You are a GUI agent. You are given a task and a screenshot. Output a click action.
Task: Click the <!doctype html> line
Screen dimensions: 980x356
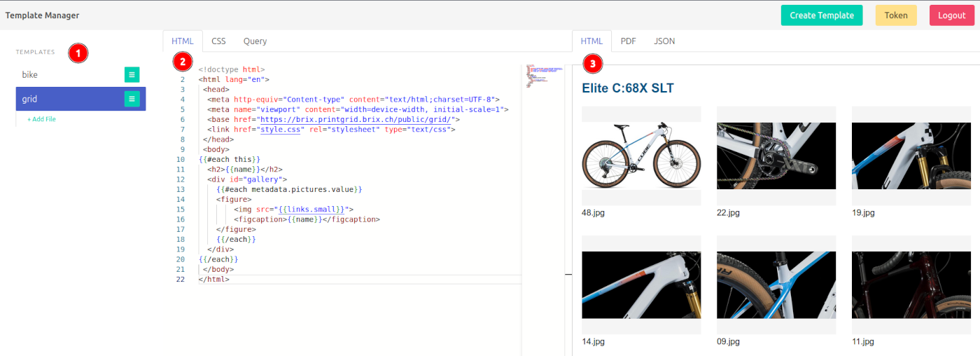(231, 69)
